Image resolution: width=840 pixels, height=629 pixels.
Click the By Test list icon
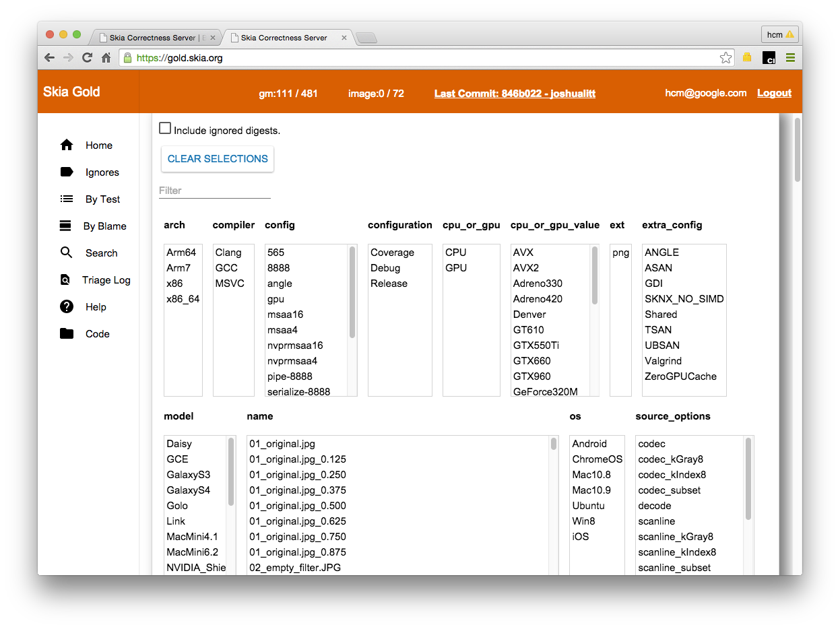[x=67, y=199]
